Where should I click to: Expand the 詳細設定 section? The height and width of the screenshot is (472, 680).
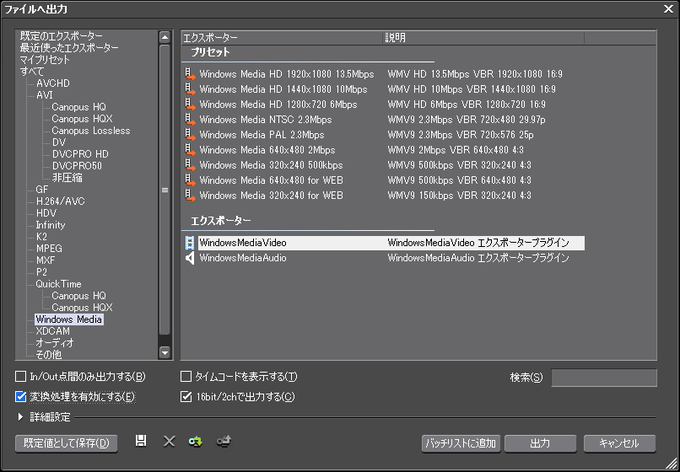pyautogui.click(x=20, y=417)
